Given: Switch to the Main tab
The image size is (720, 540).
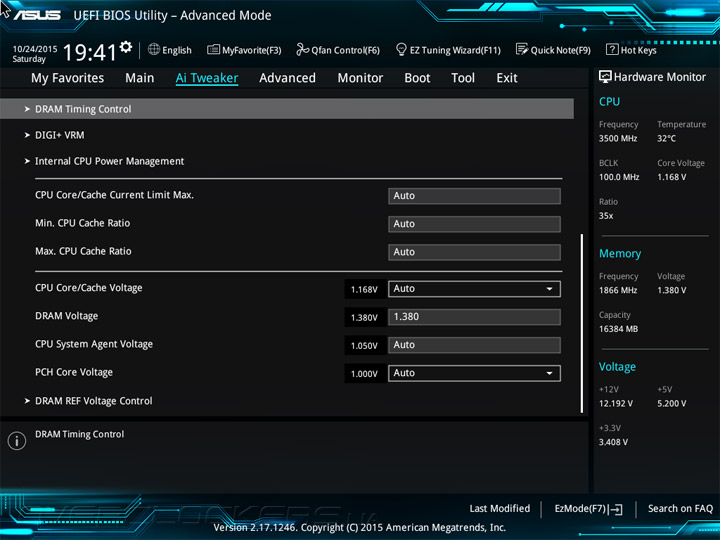Looking at the screenshot, I should (x=140, y=78).
